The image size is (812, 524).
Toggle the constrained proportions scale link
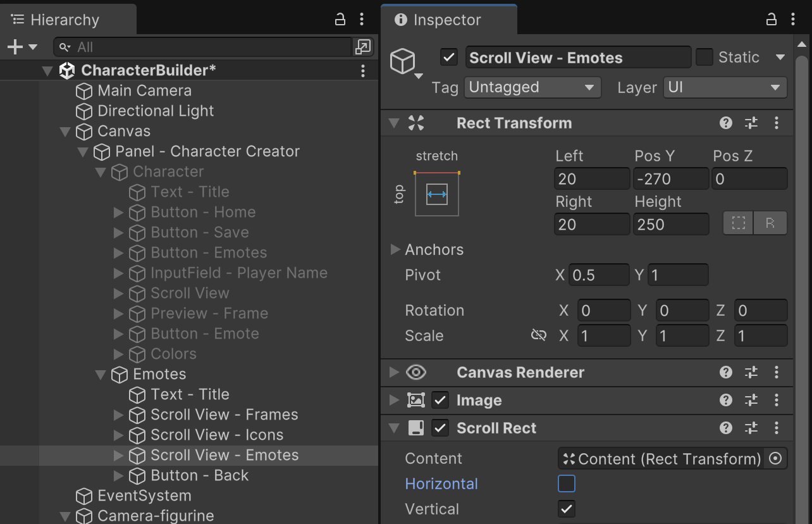click(x=538, y=335)
